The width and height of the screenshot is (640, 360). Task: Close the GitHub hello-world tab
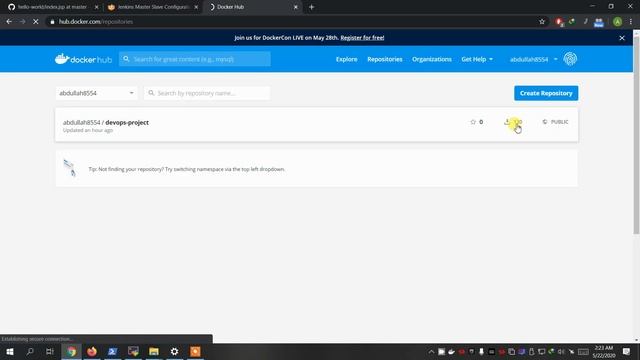point(96,7)
